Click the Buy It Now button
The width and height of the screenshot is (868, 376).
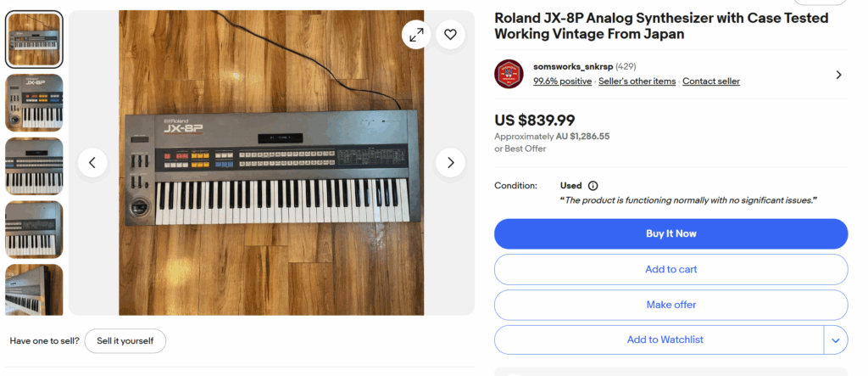pyautogui.click(x=671, y=233)
